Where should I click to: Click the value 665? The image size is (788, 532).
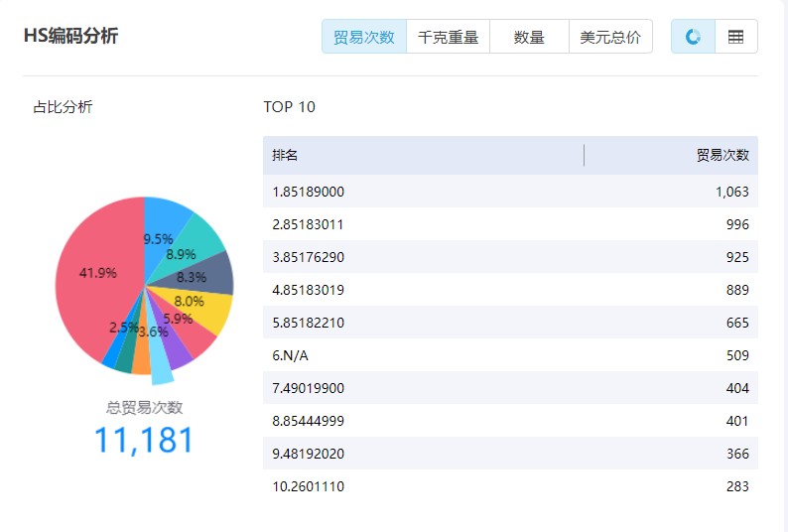(737, 323)
